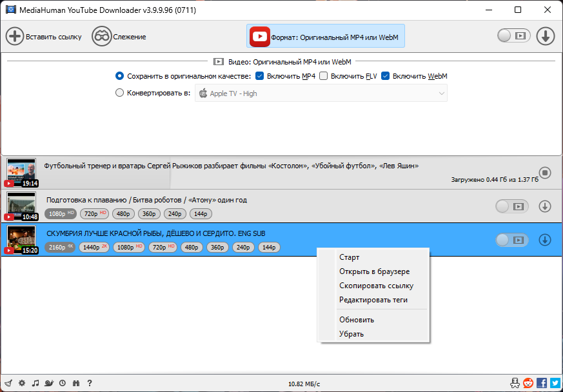The width and height of the screenshot is (563, 392).
Task: Enable the Включить FLV checkbox
Action: click(x=324, y=76)
